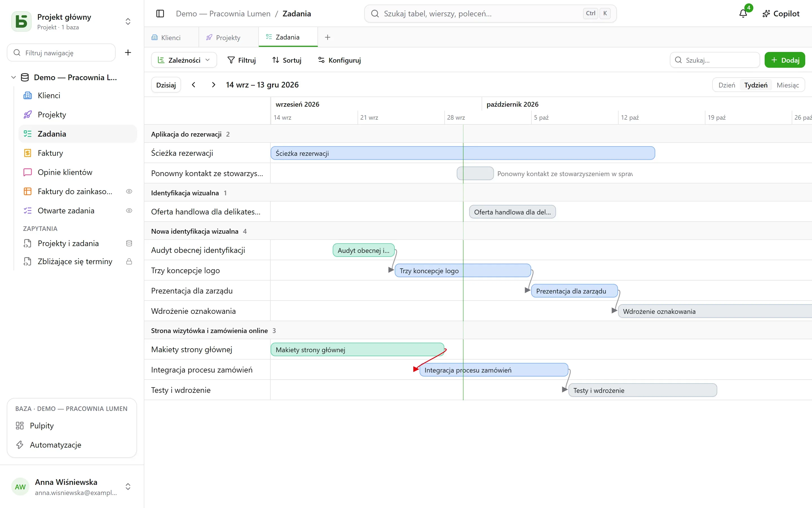Switch timeline scale to Tydzień
Viewport: 812px width, 508px height.
756,85
